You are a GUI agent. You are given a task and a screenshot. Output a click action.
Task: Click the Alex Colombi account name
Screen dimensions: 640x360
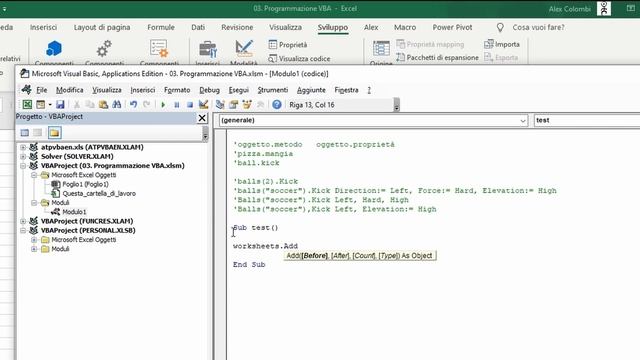click(569, 9)
